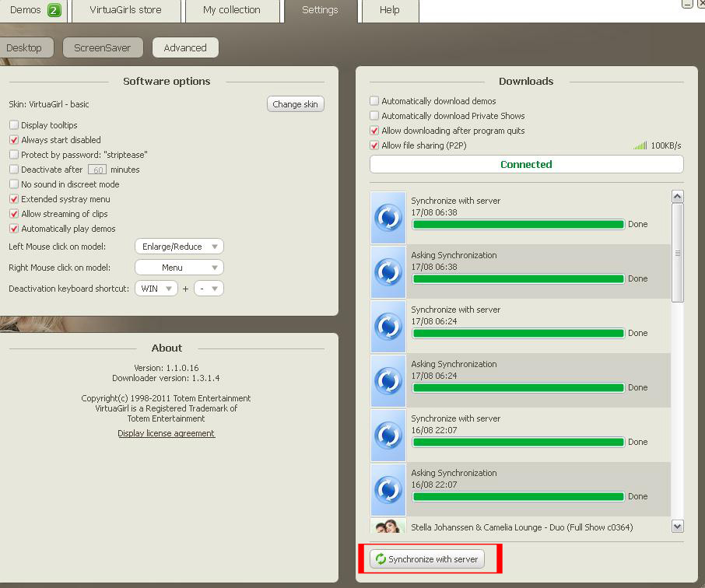This screenshot has width=705, height=588.
Task: Click the sync icon for 17/08 06:24 Asking Synchronization
Action: [x=388, y=381]
